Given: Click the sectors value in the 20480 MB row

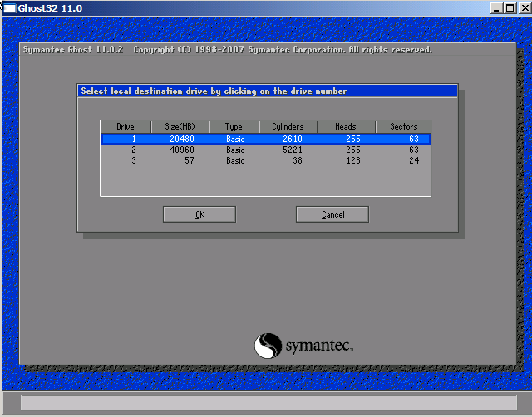Looking at the screenshot, I should click(x=414, y=139).
